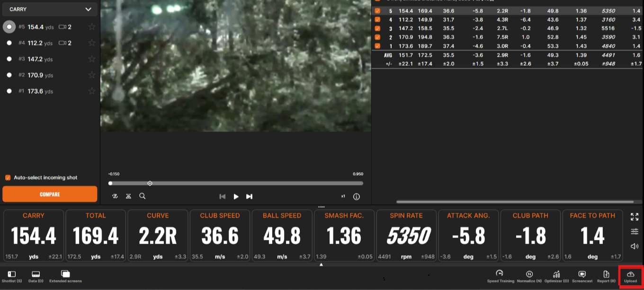Open the tile settings sliders icon

pos(635,231)
